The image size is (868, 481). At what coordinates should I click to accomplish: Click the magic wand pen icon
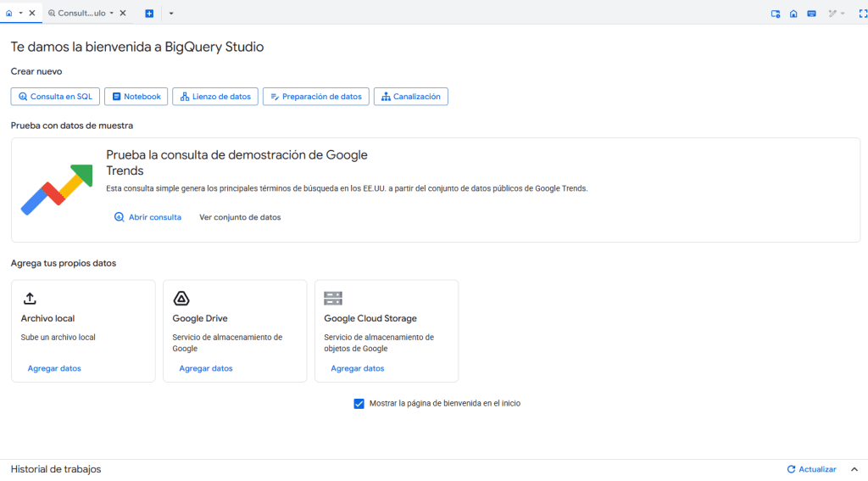tap(832, 14)
